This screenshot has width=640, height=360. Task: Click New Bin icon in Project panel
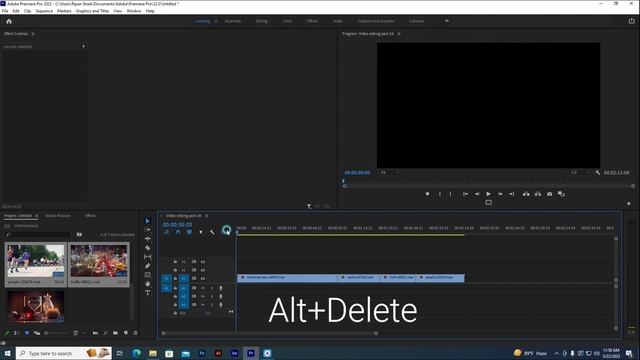point(116,333)
